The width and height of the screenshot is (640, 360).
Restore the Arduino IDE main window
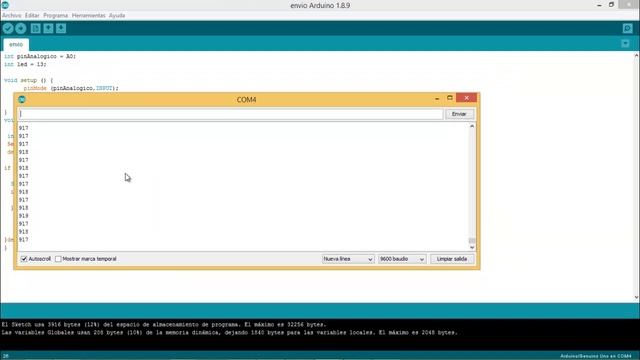pos(611,5)
